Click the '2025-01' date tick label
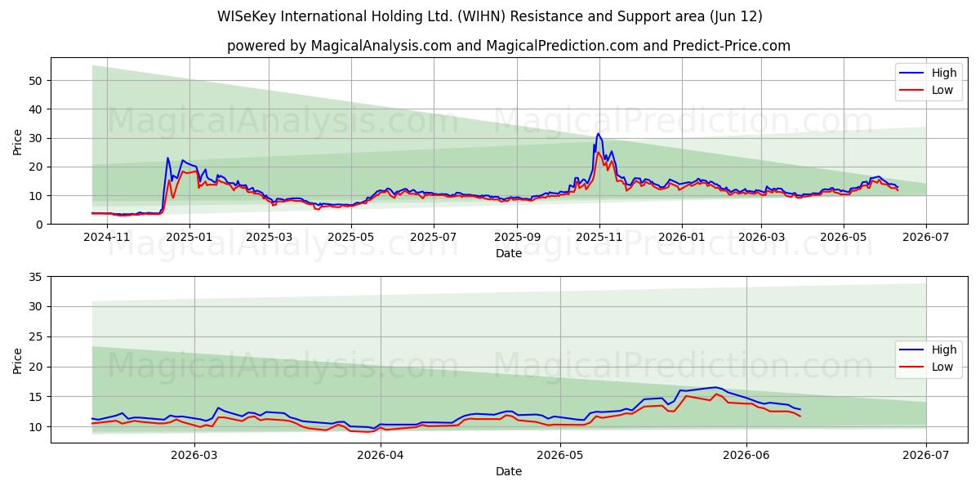Image resolution: width=980 pixels, height=490 pixels. [x=189, y=237]
